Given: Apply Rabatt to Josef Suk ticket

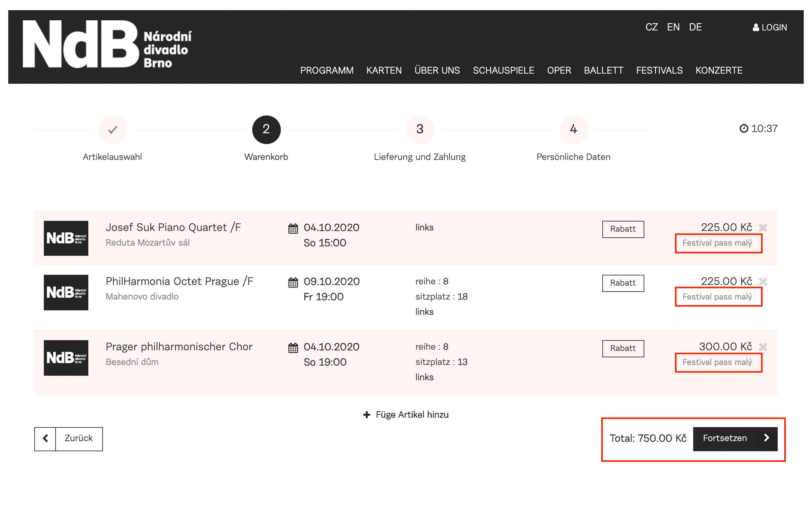Looking at the screenshot, I should (x=623, y=229).
